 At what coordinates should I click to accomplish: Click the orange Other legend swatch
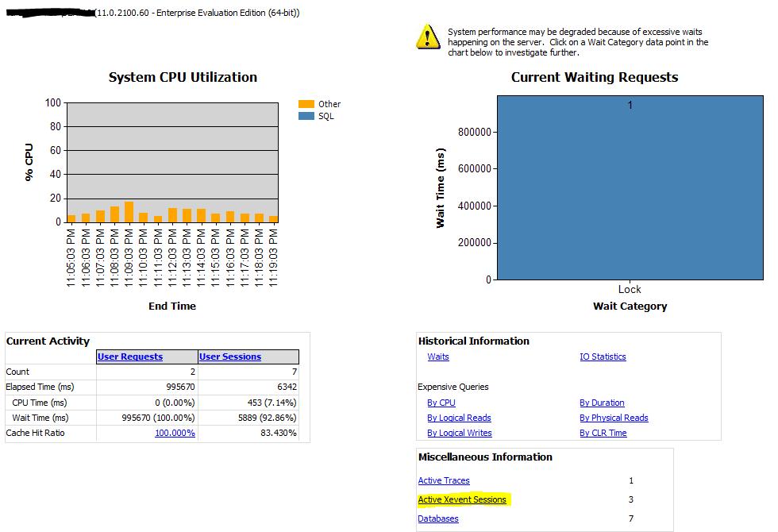click(306, 104)
